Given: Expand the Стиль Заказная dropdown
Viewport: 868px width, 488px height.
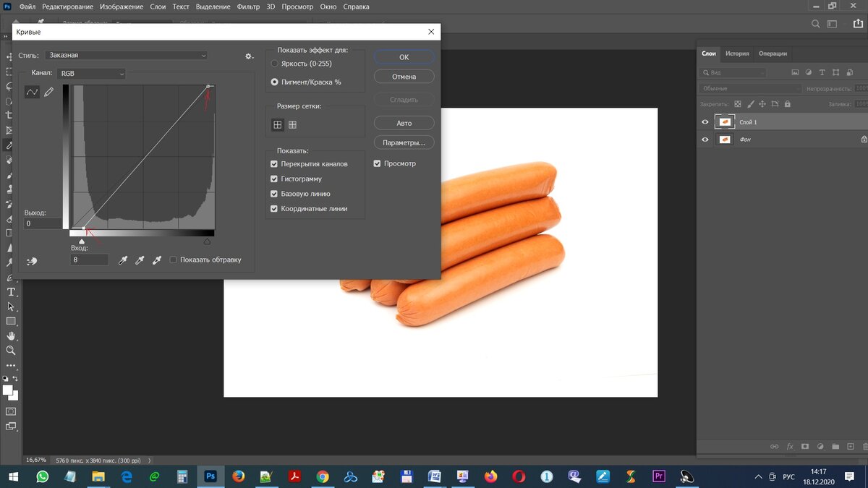Looking at the screenshot, I should pyautogui.click(x=127, y=55).
